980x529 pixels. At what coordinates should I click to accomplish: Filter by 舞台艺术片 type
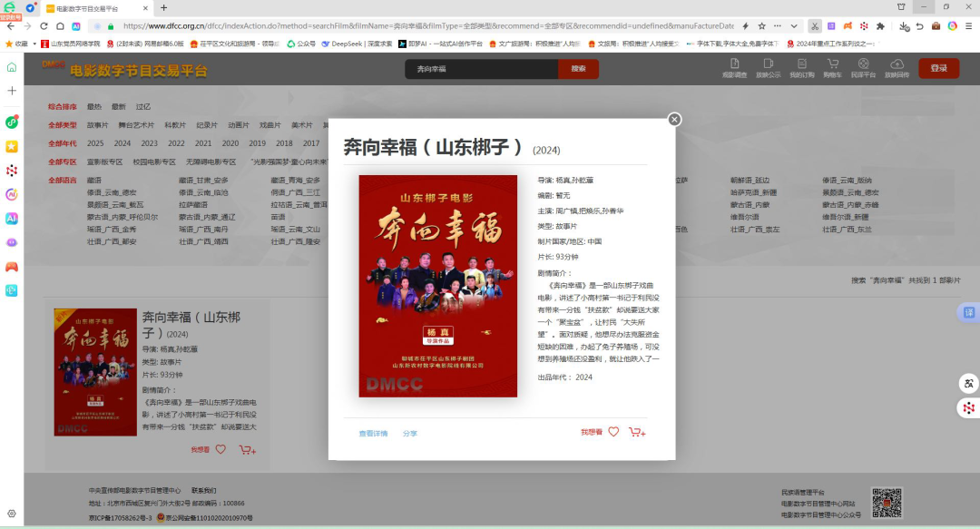[136, 125]
